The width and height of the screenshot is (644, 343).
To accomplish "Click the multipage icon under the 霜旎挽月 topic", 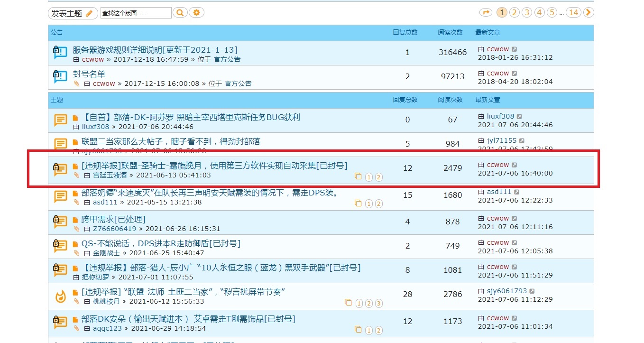I will 359,177.
